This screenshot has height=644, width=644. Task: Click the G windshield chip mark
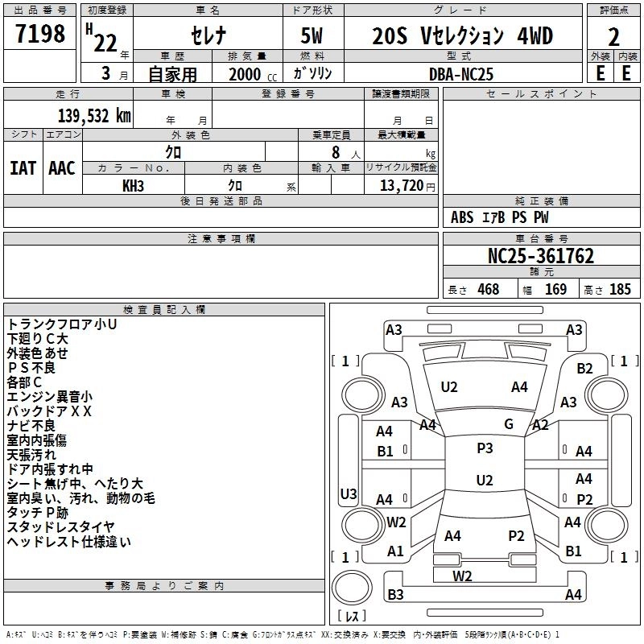(x=509, y=424)
